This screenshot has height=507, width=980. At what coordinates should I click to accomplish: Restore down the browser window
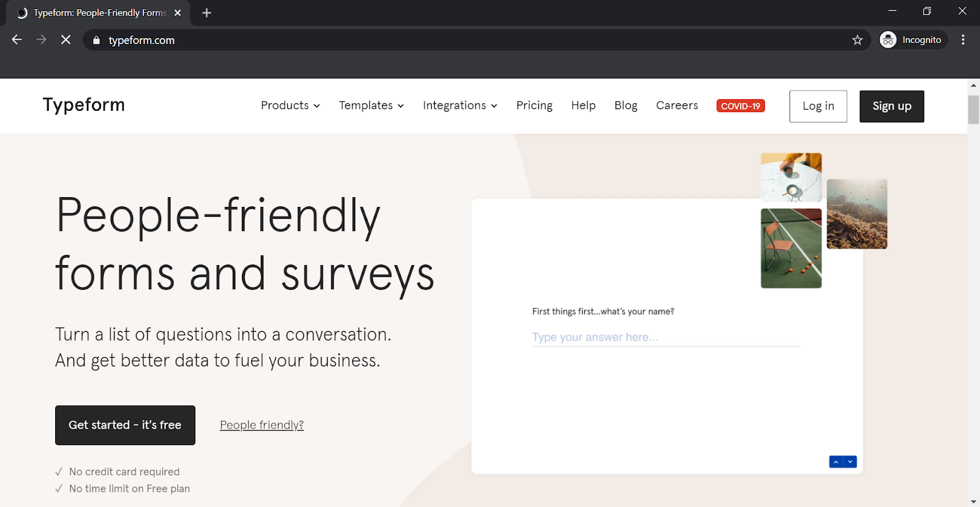[927, 11]
